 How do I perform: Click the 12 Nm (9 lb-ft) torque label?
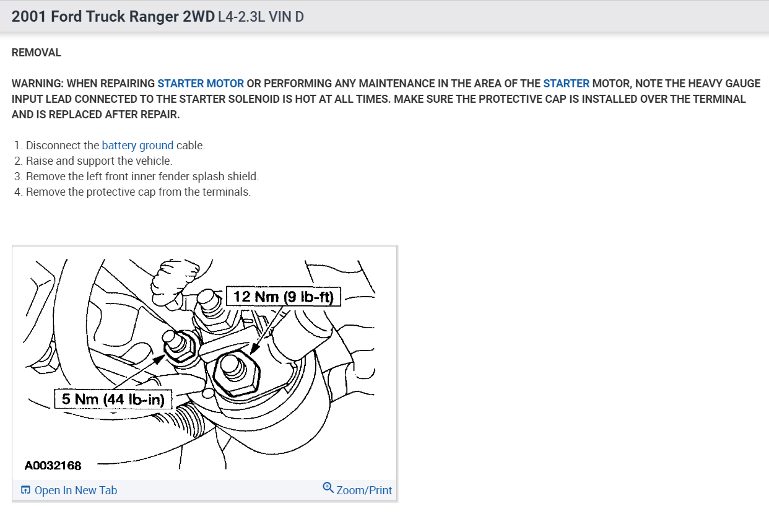284,297
